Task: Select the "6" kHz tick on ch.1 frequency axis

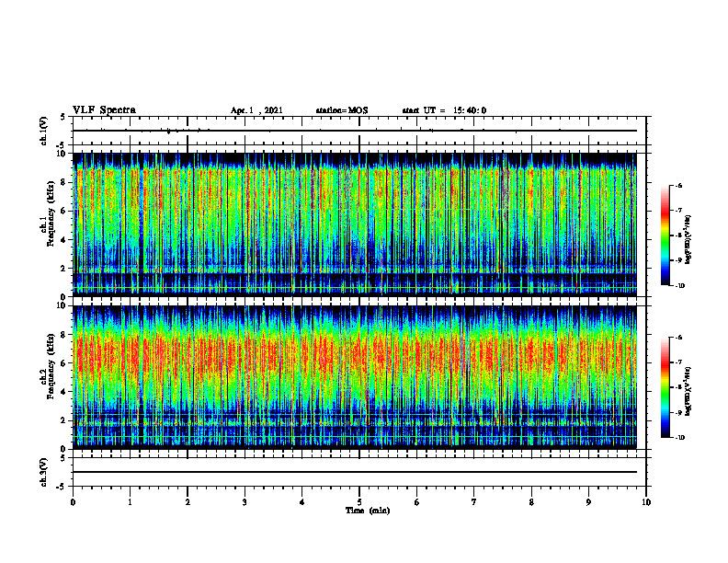Action: click(x=63, y=211)
